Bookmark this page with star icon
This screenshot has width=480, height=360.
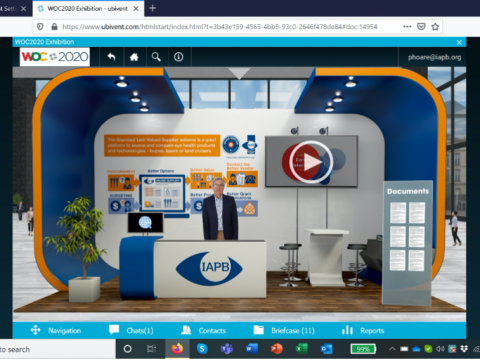[x=435, y=27]
